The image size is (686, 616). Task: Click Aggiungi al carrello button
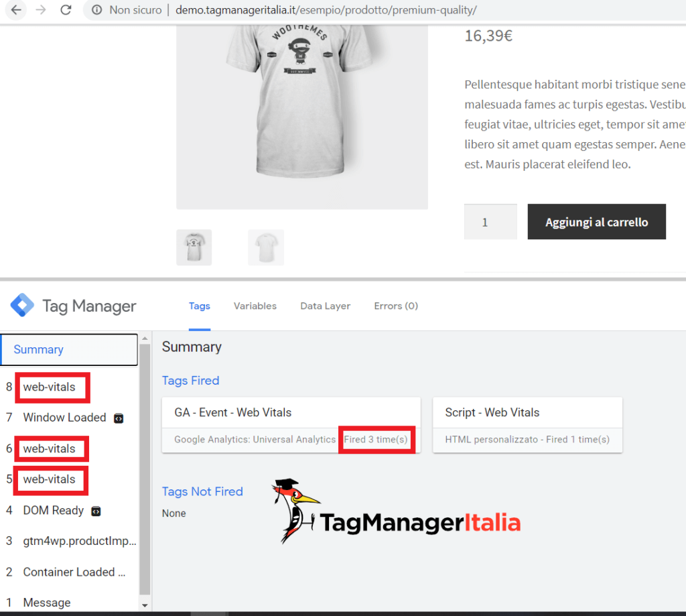coord(596,222)
